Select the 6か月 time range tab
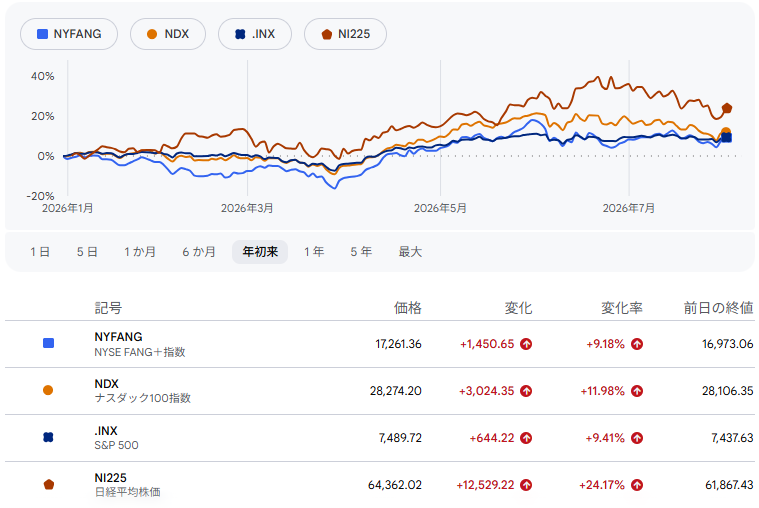The image size is (759, 508). coord(199,252)
